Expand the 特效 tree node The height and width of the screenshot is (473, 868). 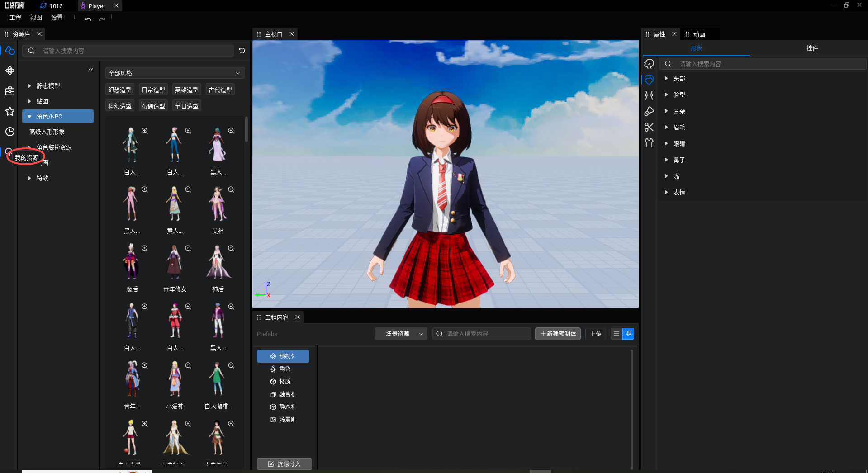(29, 178)
